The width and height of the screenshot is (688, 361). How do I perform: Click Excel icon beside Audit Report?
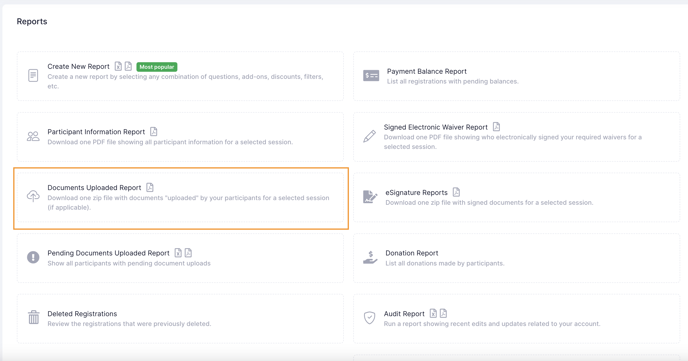click(433, 313)
